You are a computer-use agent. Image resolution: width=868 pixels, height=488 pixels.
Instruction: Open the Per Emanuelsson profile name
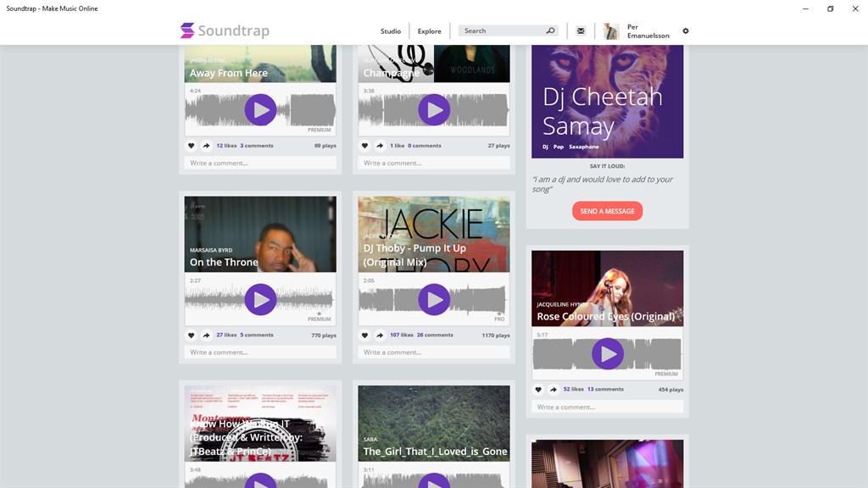coord(648,31)
